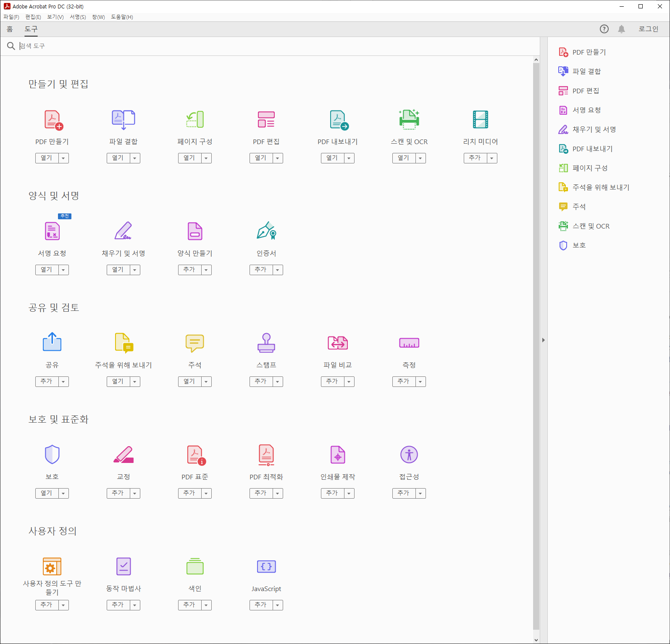670x644 pixels.
Task: Open 보호 shortcut in right pane
Action: pyautogui.click(x=572, y=245)
